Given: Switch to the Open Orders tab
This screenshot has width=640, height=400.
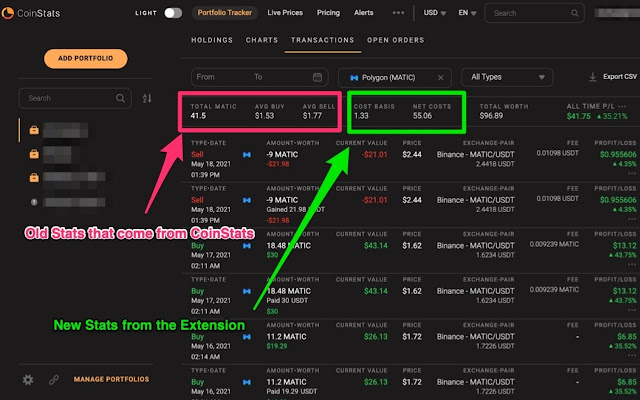Looking at the screenshot, I should point(396,40).
